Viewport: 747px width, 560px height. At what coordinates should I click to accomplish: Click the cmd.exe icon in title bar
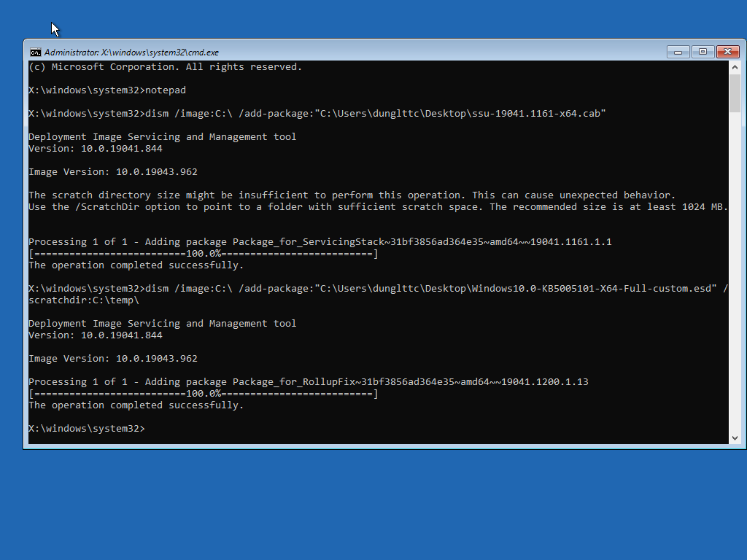click(36, 52)
